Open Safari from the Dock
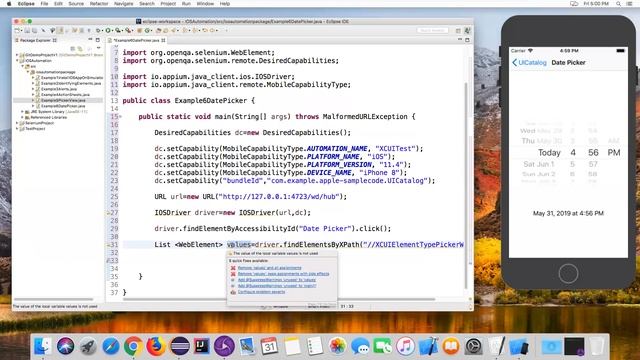The width and height of the screenshot is (640, 360). (x=111, y=347)
